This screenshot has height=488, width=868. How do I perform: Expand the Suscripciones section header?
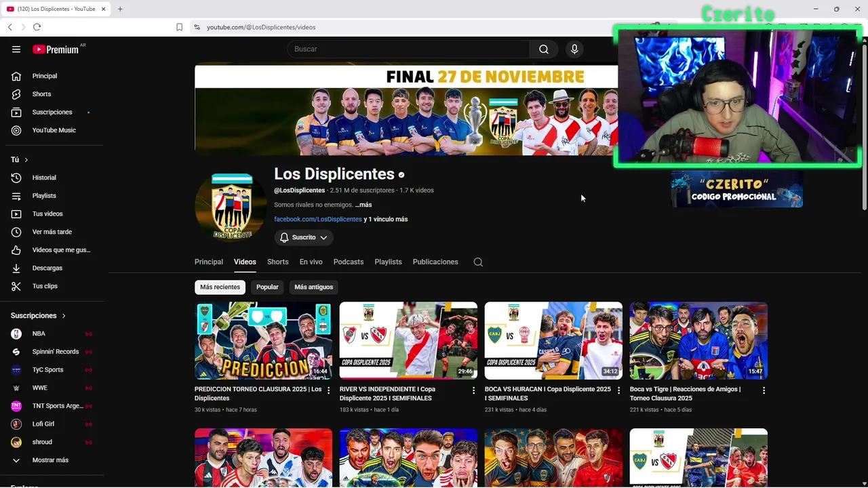(x=39, y=316)
